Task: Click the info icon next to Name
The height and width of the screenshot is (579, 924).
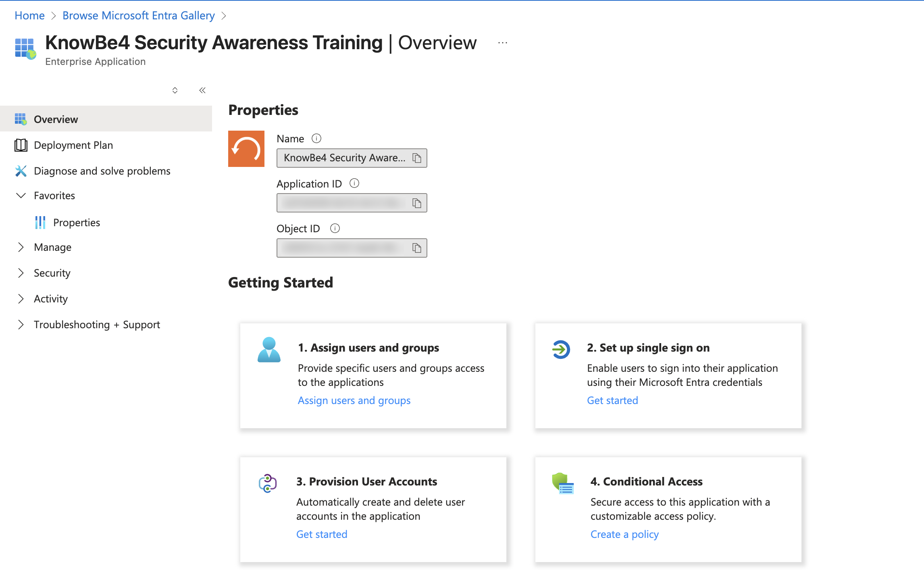Action: click(317, 138)
